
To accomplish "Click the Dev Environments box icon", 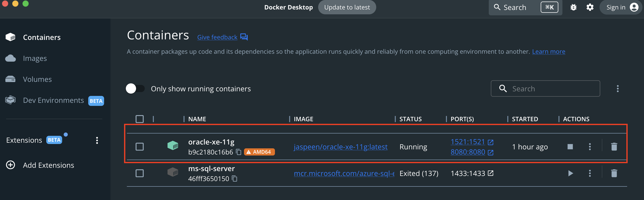I will click(x=10, y=100).
